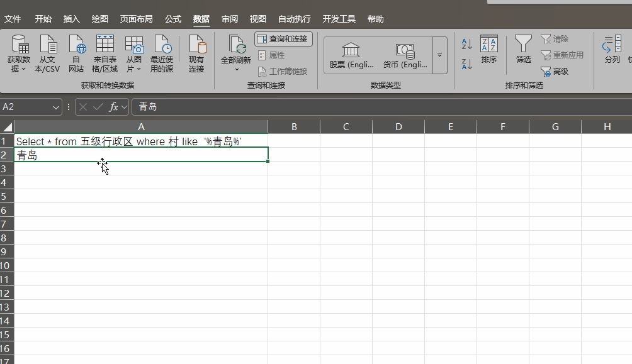Load data with 来自表格/区域
The width and height of the screenshot is (632, 364).
[x=104, y=53]
